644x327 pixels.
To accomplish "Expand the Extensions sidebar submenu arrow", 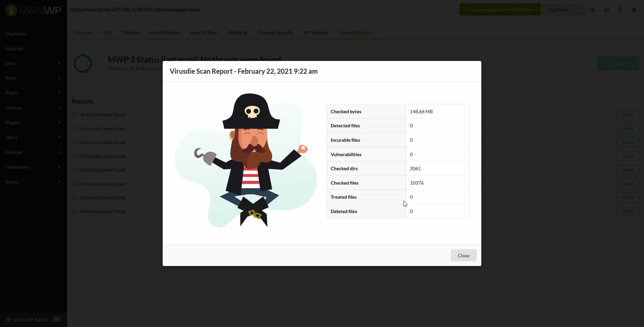I will pos(59,167).
